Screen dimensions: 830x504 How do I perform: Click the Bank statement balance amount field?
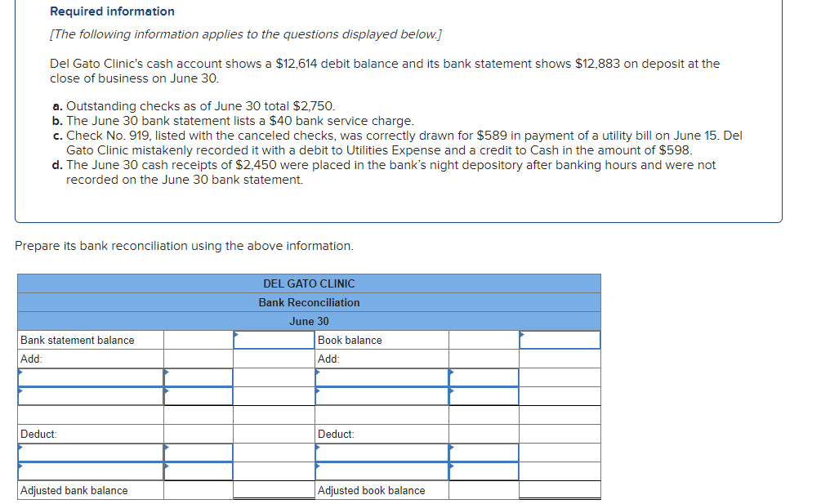(274, 340)
